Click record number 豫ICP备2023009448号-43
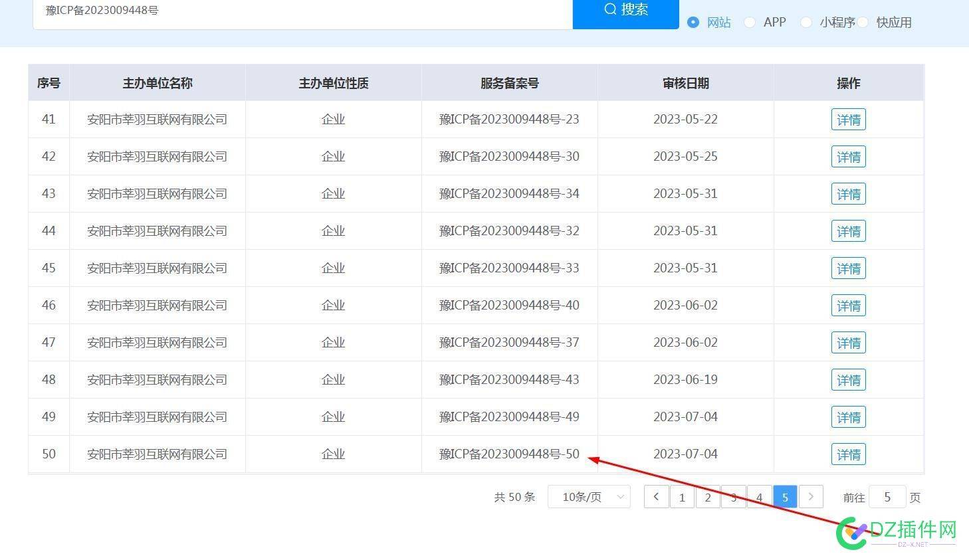Screen dimensions: 969x560 click(509, 380)
